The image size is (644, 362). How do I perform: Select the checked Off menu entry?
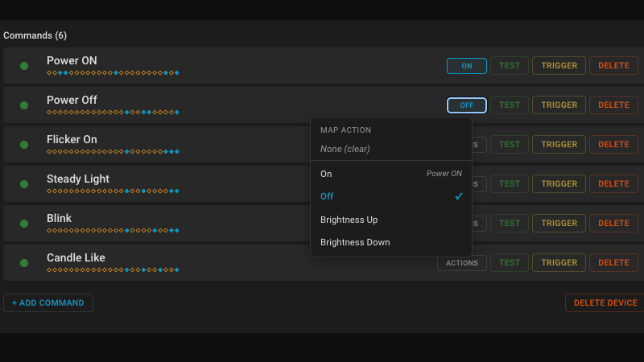391,196
